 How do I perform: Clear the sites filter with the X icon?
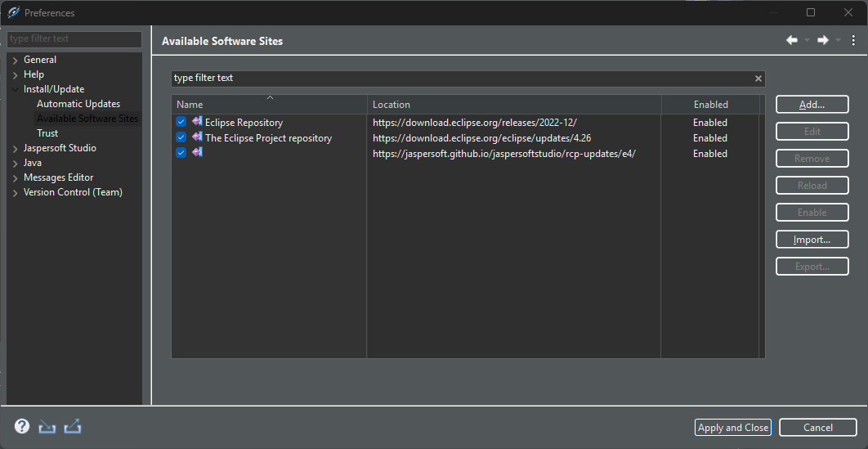[758, 79]
